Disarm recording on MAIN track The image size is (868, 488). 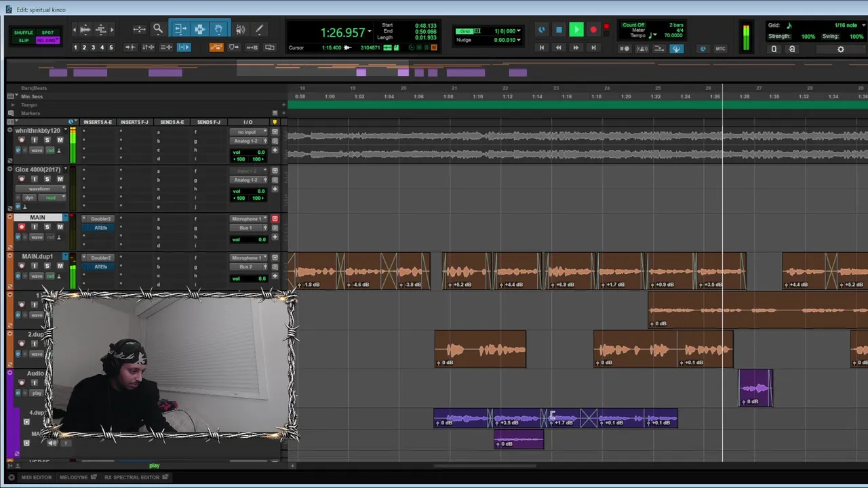(22, 227)
